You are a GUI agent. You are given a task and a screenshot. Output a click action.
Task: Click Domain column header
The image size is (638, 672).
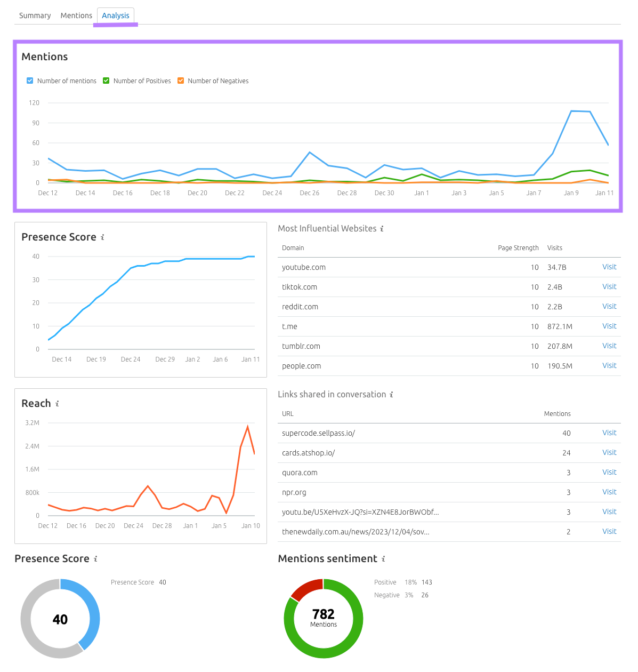coord(293,248)
